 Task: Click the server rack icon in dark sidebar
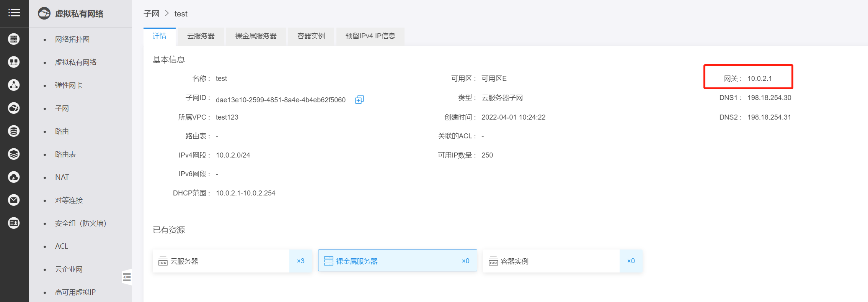[14, 39]
